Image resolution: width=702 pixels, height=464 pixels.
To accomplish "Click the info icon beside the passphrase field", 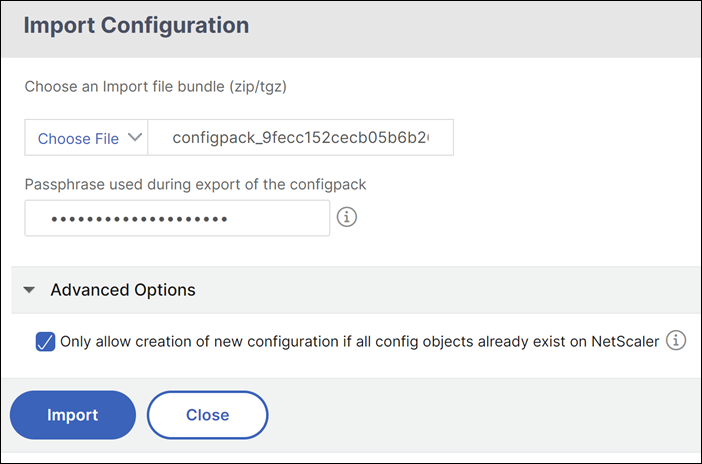I will point(347,217).
